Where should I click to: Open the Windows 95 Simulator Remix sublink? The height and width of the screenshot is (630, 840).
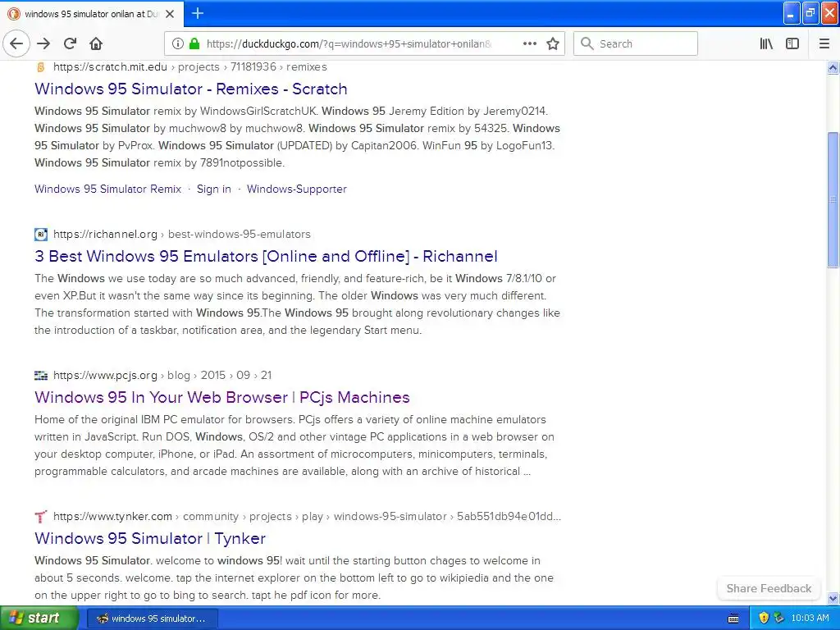(x=107, y=189)
